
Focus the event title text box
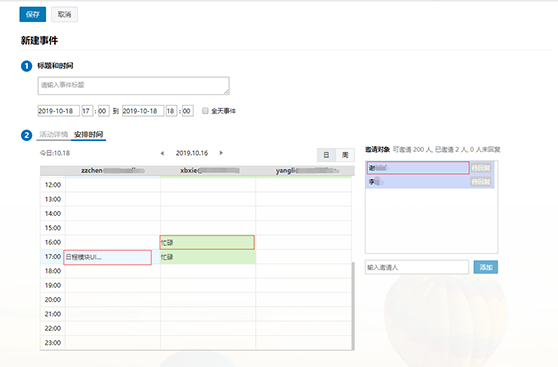[x=133, y=86]
